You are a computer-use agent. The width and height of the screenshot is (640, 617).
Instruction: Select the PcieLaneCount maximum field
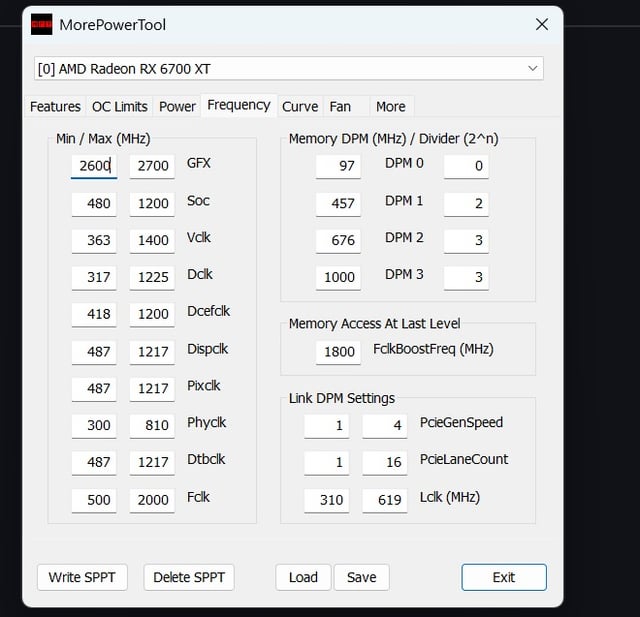pos(384,463)
